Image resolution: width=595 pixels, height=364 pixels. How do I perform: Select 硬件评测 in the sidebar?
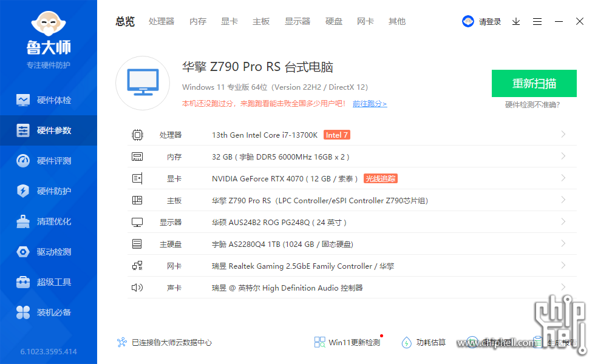(x=49, y=160)
